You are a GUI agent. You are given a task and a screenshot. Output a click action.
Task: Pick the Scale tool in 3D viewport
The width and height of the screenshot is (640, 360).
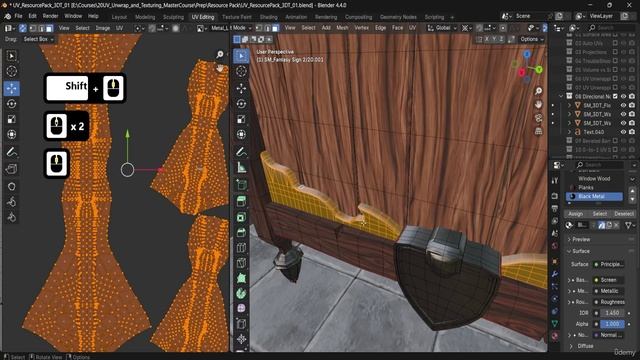click(x=241, y=119)
